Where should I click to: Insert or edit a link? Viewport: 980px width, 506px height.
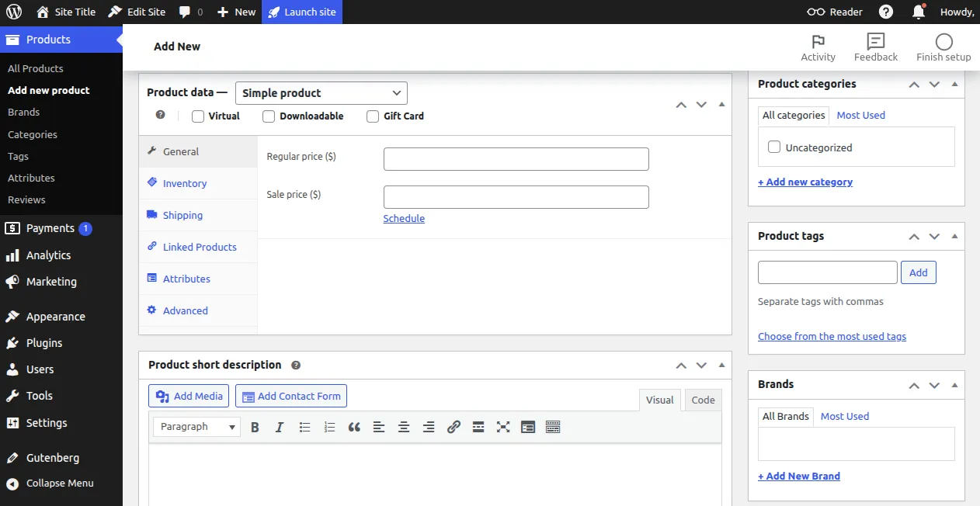[x=454, y=427]
